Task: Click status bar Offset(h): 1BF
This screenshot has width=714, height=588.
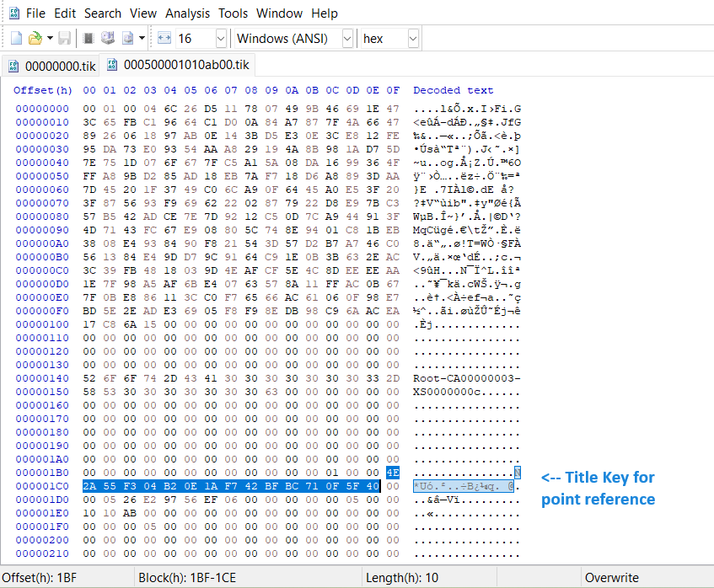Action: point(39,578)
